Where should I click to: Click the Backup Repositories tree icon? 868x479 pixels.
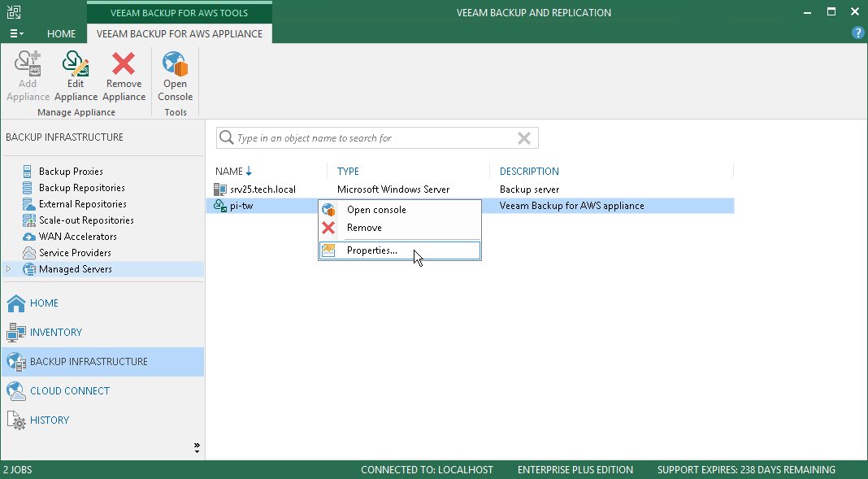pos(27,188)
